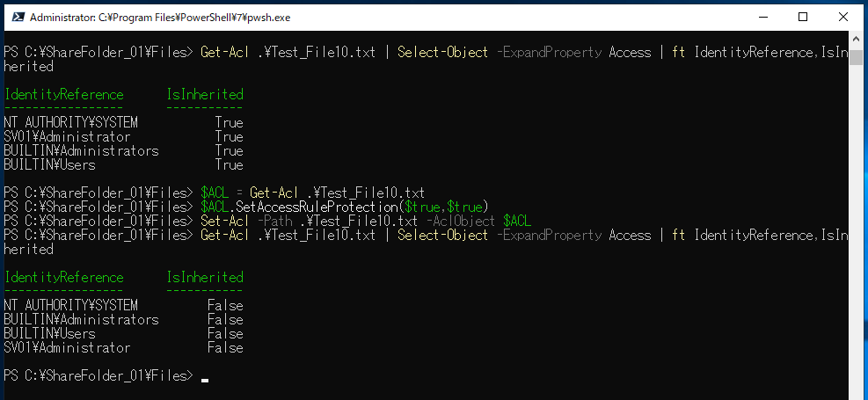Click the False value beside SV01\Administrator
The width and height of the screenshot is (868, 400).
(225, 347)
